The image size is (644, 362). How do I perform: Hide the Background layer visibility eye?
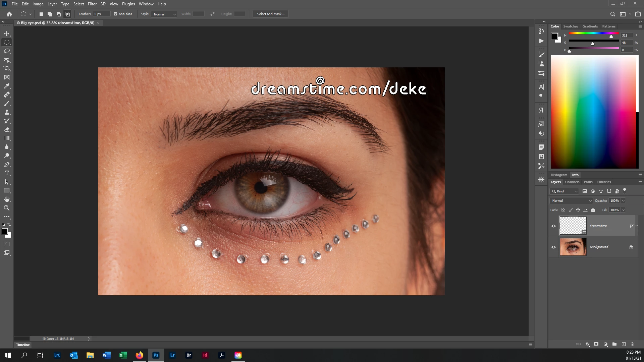tap(553, 247)
